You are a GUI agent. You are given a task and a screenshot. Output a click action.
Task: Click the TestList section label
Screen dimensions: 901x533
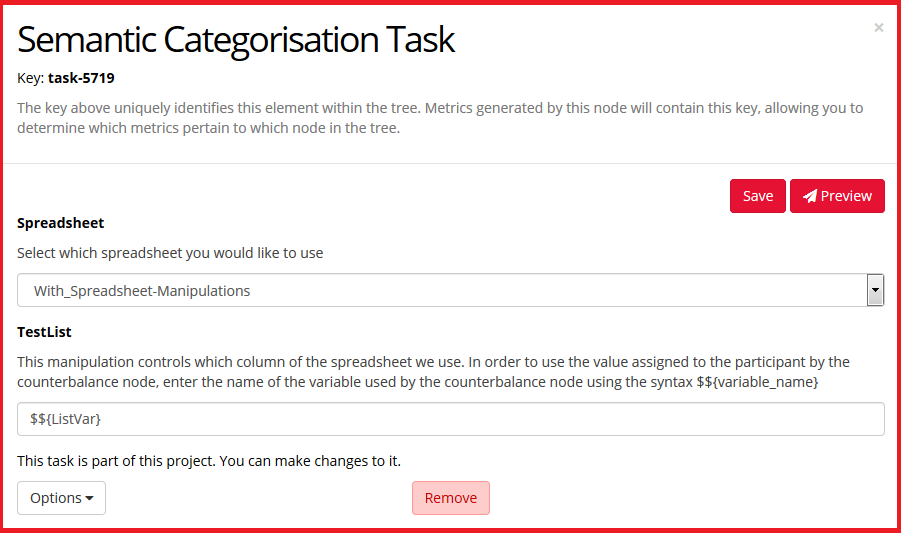point(44,331)
